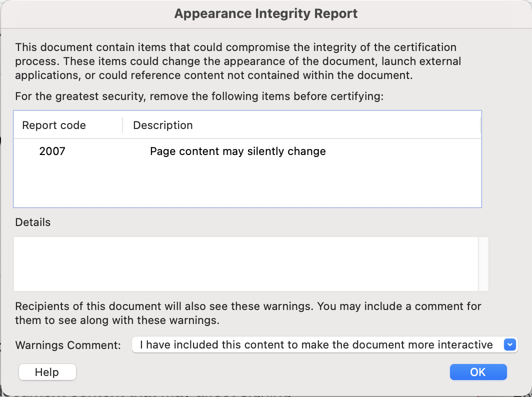Open Help for the integrity report

(47, 372)
